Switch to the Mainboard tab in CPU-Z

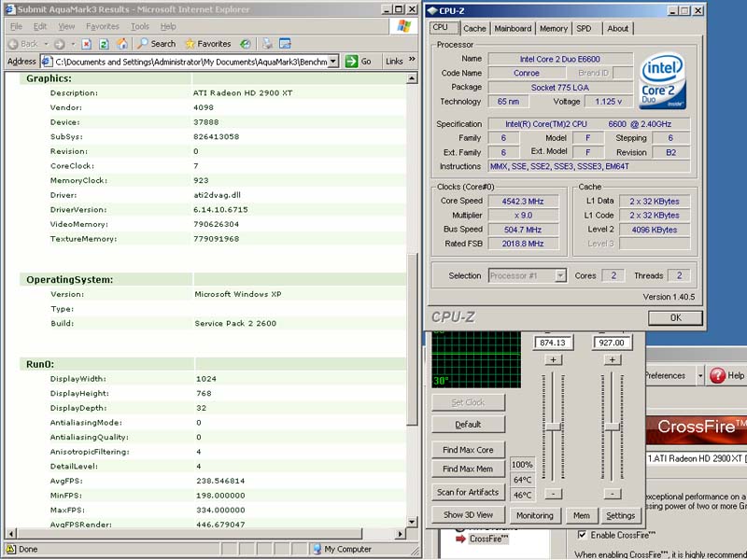(513, 29)
